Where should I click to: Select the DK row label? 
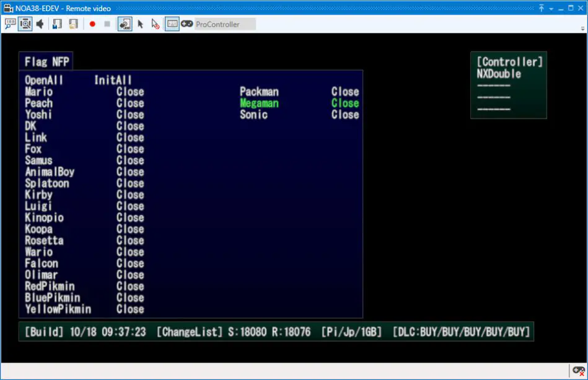click(30, 126)
